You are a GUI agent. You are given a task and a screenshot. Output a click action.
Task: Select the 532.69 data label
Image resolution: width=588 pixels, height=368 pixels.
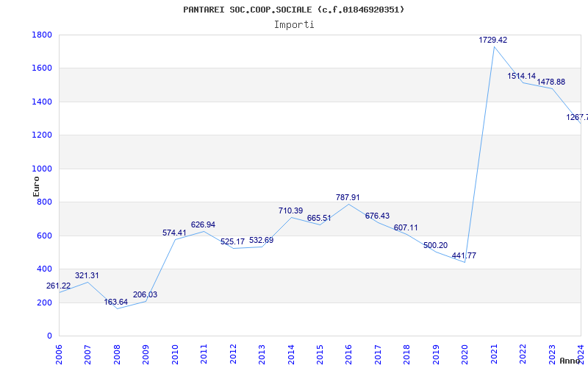click(262, 241)
